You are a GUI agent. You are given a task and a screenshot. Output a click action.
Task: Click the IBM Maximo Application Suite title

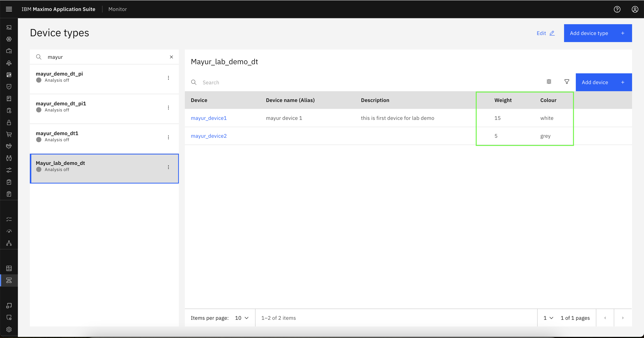[58, 9]
